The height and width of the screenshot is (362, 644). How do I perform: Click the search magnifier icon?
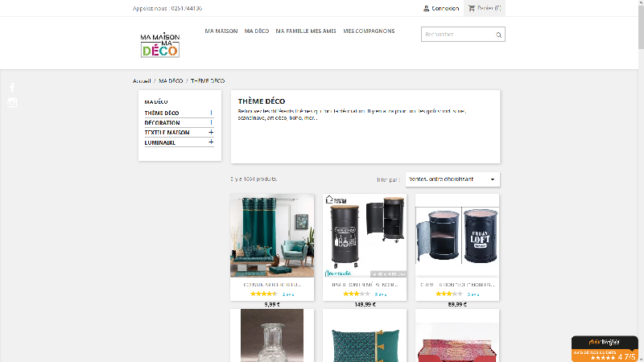pyautogui.click(x=498, y=35)
